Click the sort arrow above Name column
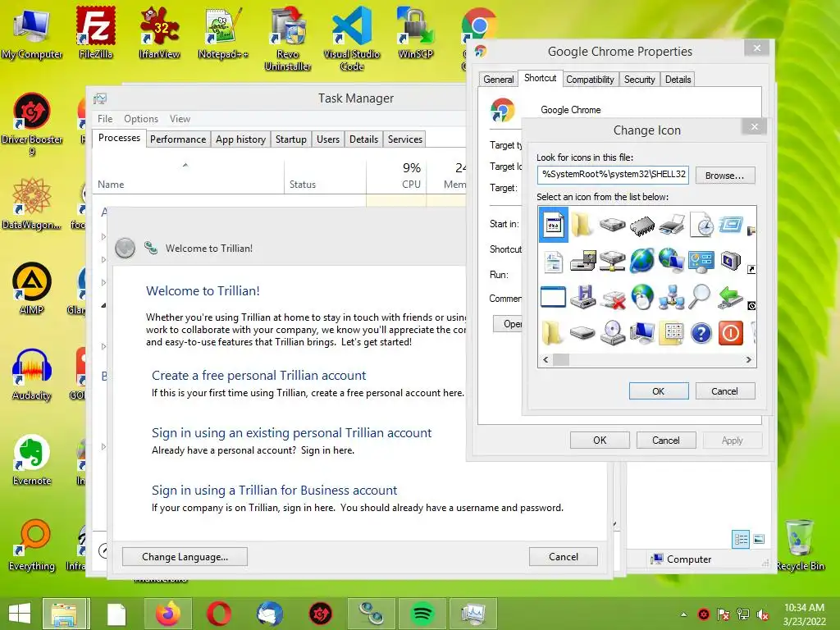840x630 pixels. (x=185, y=165)
